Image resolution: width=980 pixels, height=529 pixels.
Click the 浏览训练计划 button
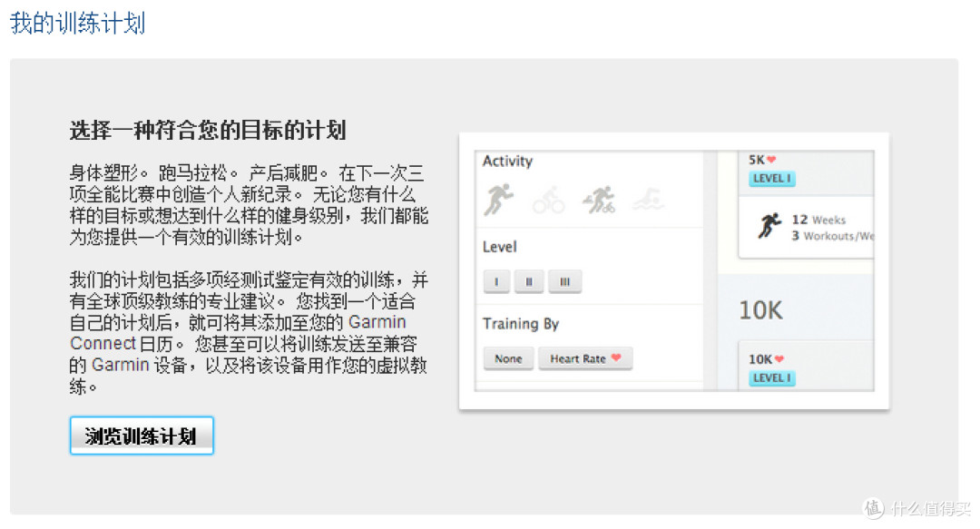142,436
